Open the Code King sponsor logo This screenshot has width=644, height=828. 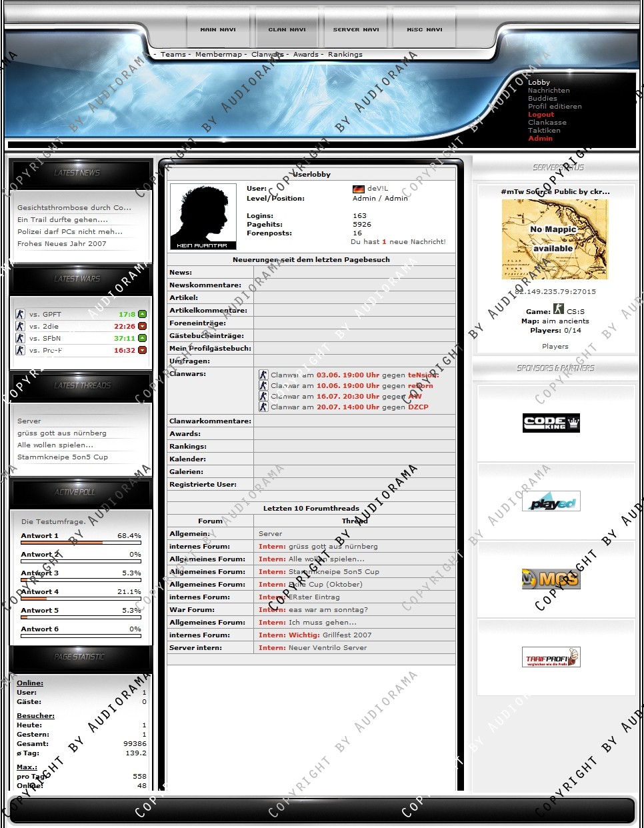551,423
